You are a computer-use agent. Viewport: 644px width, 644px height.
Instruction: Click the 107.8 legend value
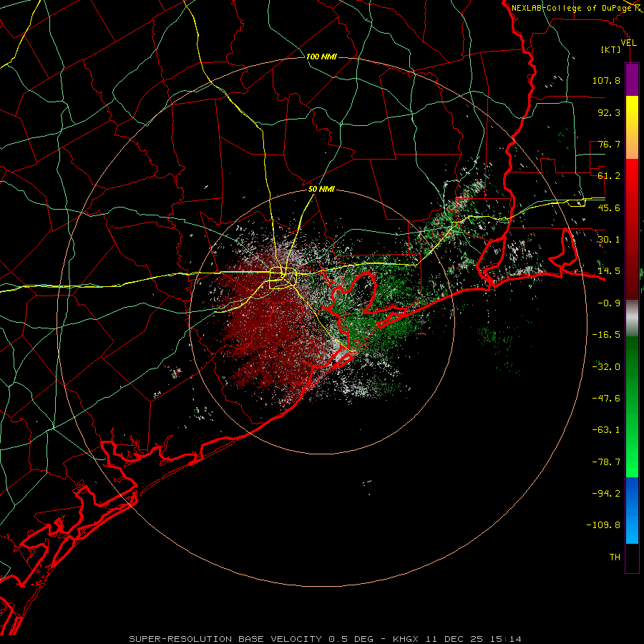coord(606,80)
